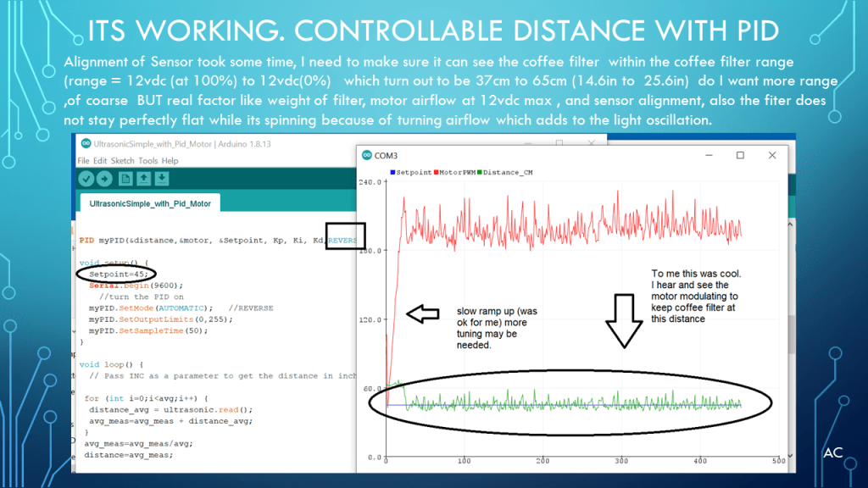Save the sketch with the down-arrow icon

point(162,179)
